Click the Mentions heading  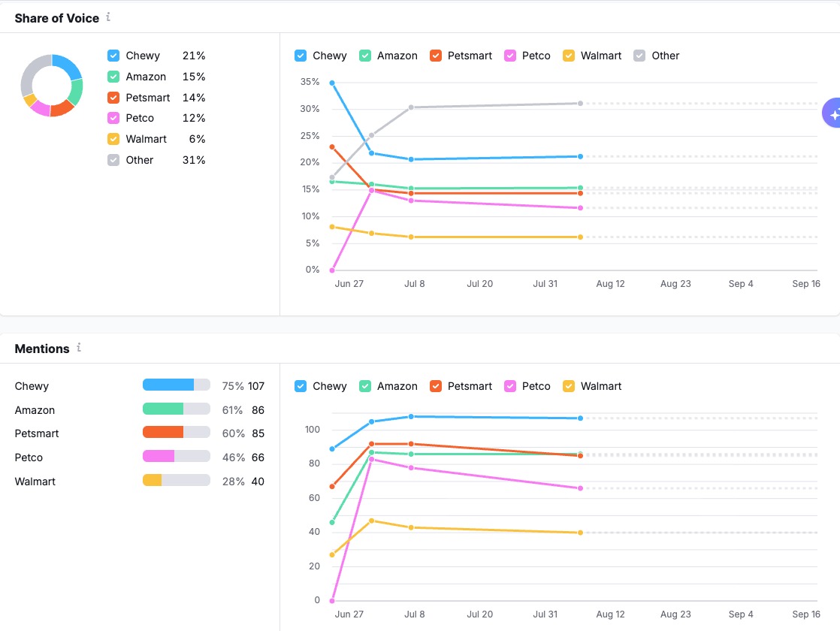pyautogui.click(x=42, y=349)
